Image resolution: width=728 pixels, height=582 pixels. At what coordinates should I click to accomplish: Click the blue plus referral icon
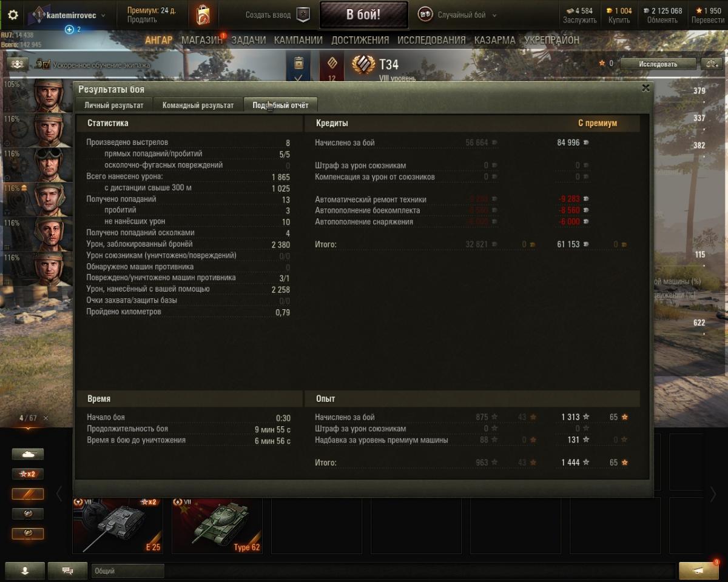pyautogui.click(x=69, y=29)
